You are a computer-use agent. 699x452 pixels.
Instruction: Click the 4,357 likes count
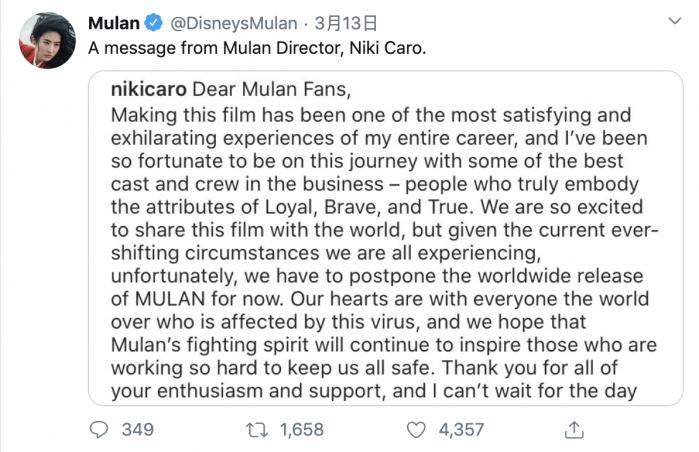tap(461, 429)
